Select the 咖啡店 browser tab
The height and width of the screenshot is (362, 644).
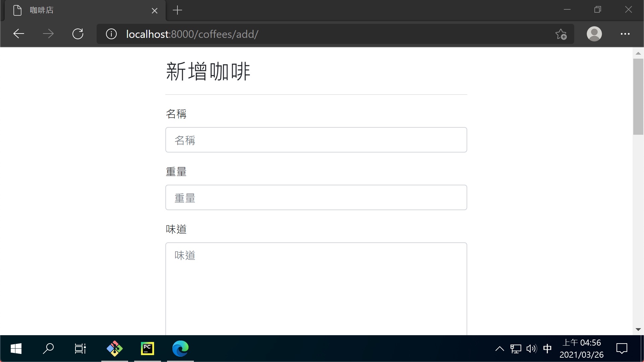[x=85, y=10]
